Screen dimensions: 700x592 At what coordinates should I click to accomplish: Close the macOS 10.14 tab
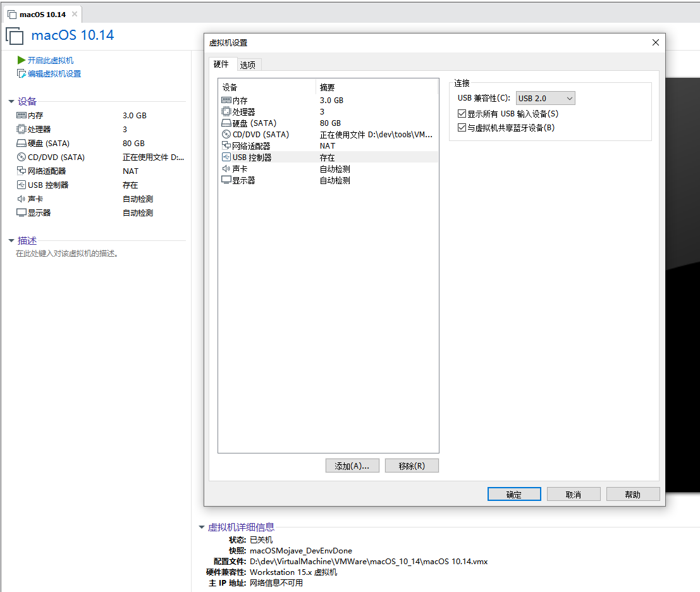pos(75,15)
